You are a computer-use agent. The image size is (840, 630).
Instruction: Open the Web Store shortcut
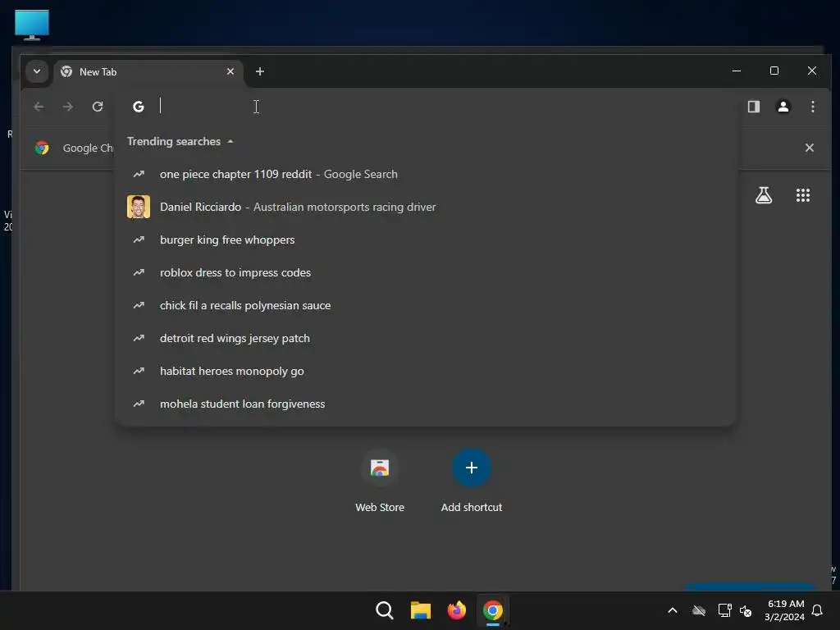(380, 481)
